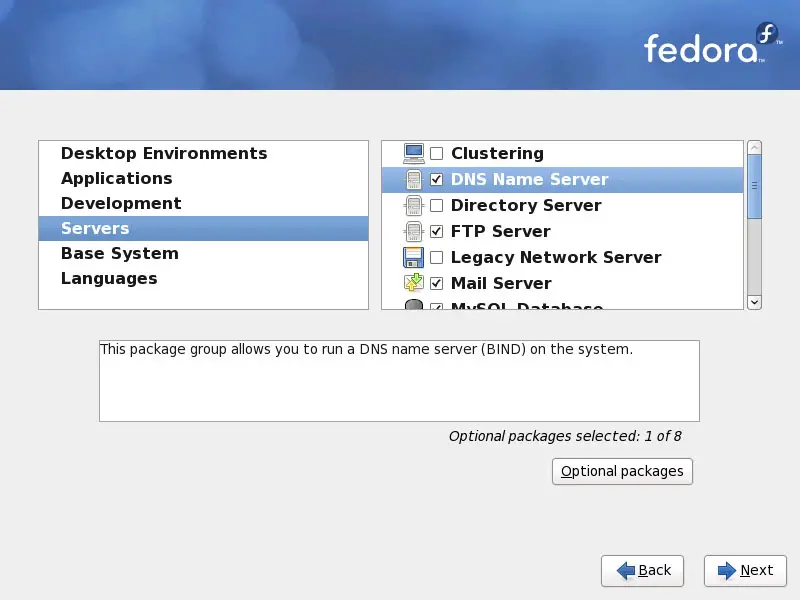Enable the Clustering checkbox
The height and width of the screenshot is (600, 800).
[437, 154]
